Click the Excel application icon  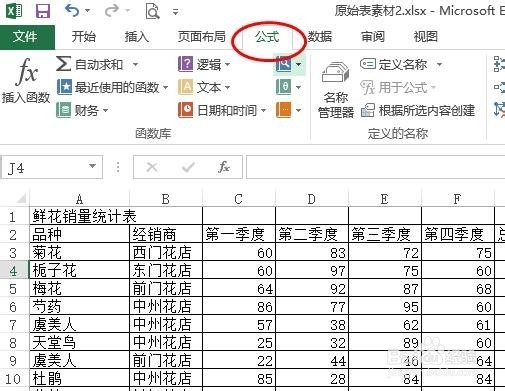[14, 11]
